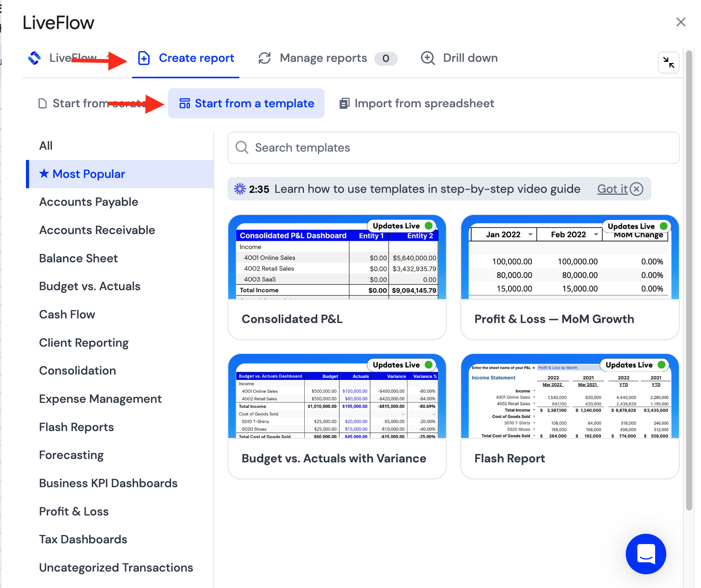Select Start from scratch option
701x588 pixels.
tap(94, 103)
